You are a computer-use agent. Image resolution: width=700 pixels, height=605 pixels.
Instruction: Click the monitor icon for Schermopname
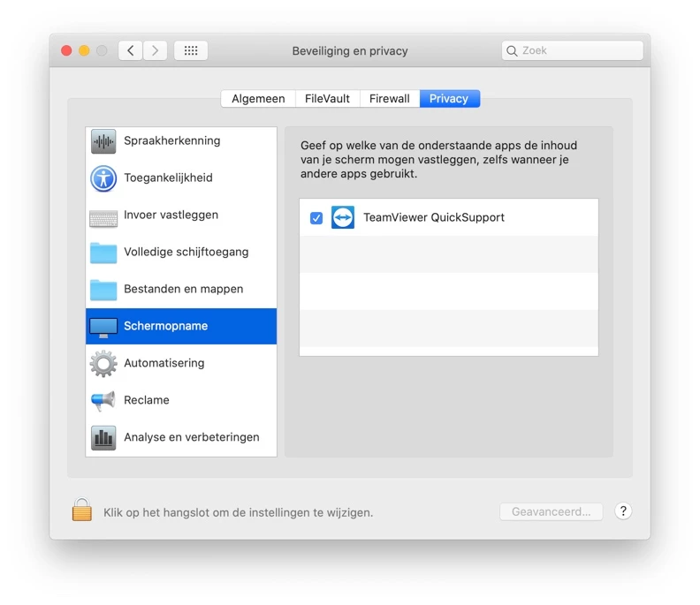(103, 327)
